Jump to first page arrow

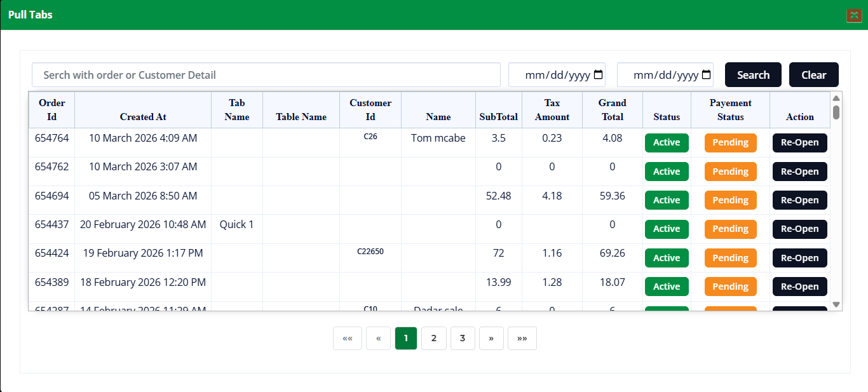click(x=347, y=339)
